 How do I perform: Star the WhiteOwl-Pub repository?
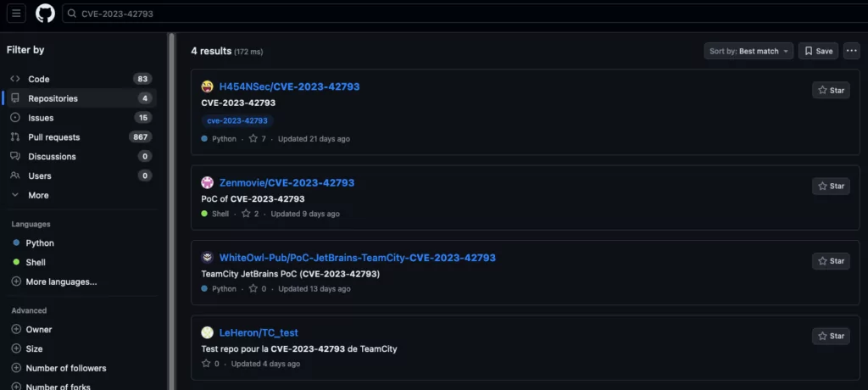831,261
